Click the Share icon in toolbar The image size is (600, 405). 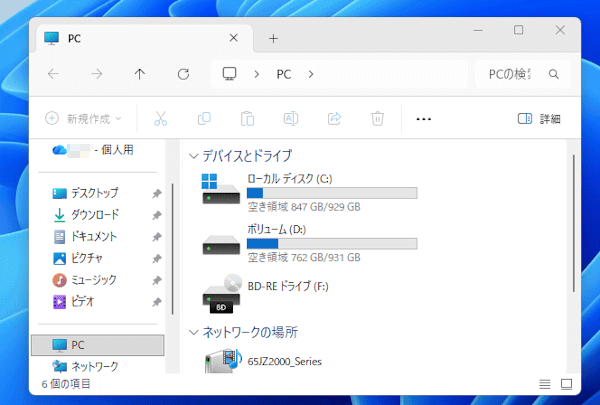coord(334,119)
